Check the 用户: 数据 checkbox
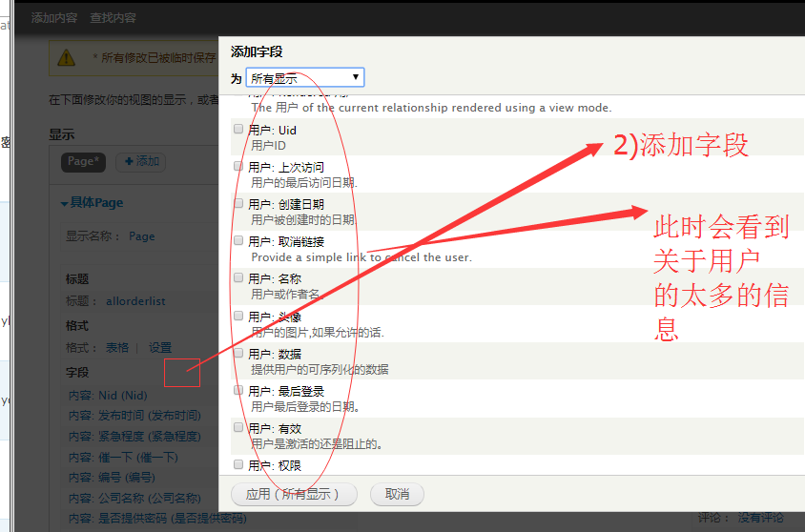 pos(238,353)
